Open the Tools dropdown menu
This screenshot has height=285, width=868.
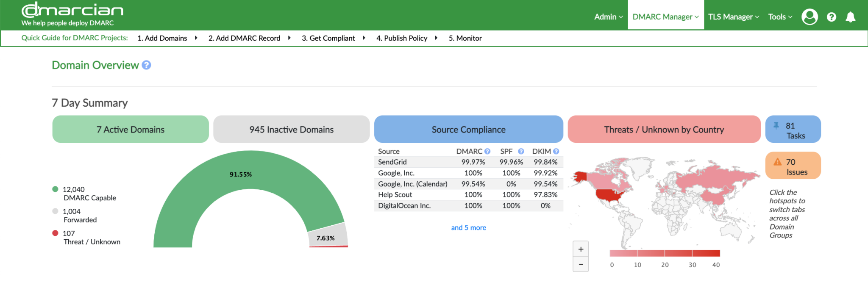click(x=780, y=17)
